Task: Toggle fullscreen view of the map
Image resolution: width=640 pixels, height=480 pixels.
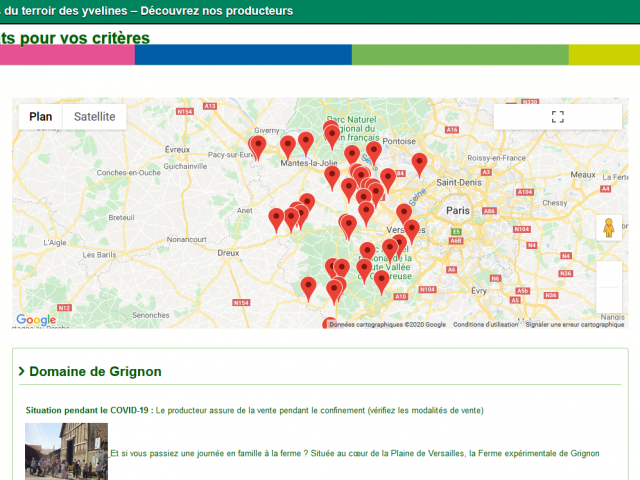Action: [558, 117]
